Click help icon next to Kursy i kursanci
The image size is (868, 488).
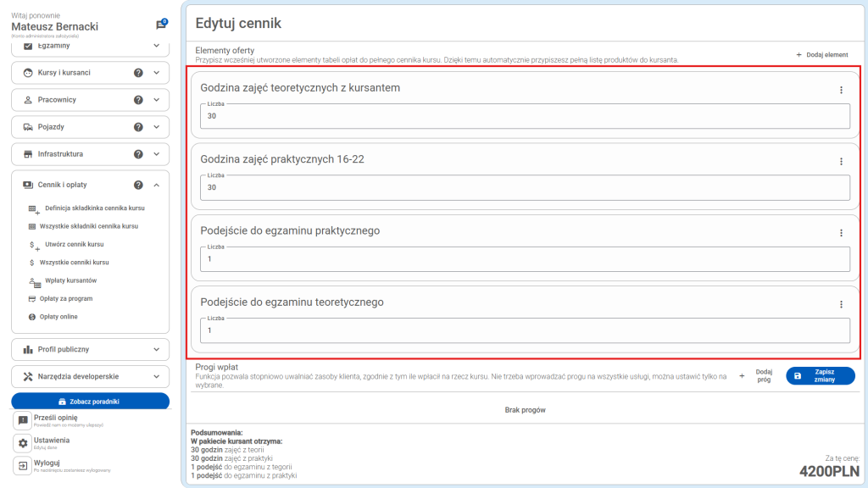pyautogui.click(x=138, y=73)
